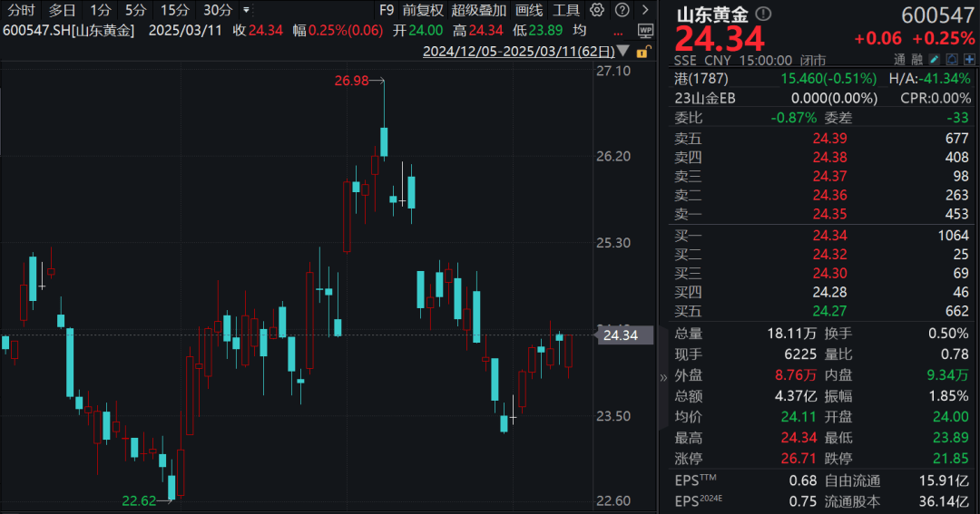Toggle 前复权 price adjustment
The height and width of the screenshot is (514, 980).
coord(423,10)
